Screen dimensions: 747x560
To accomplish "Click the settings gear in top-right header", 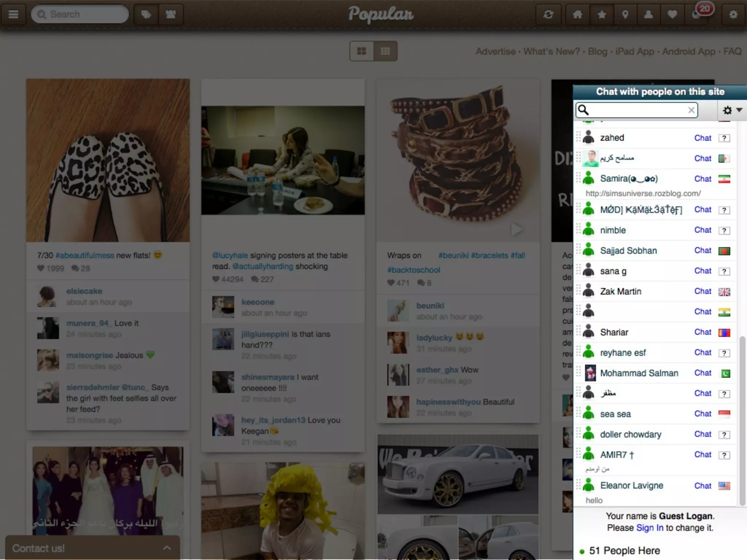I will 733,14.
